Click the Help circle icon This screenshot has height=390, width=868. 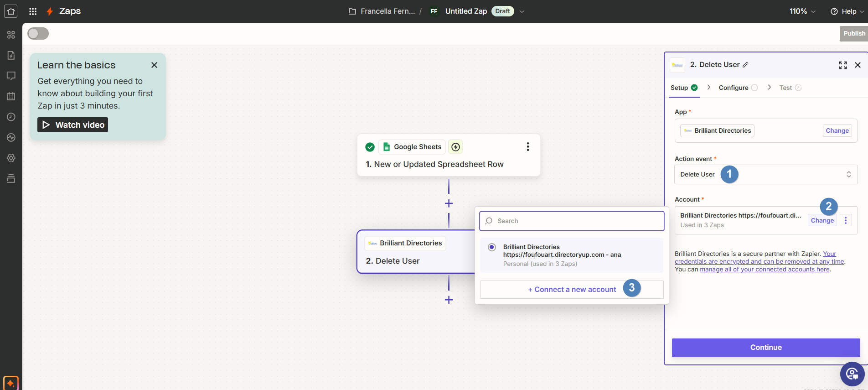click(834, 11)
